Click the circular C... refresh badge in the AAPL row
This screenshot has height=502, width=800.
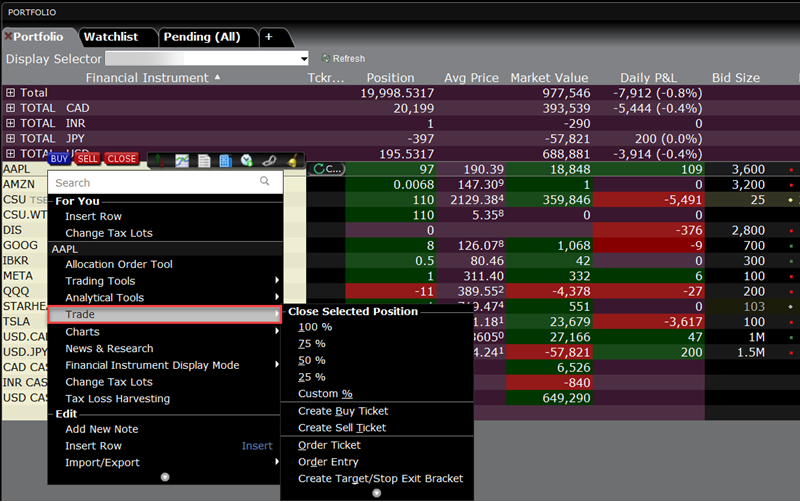[328, 169]
